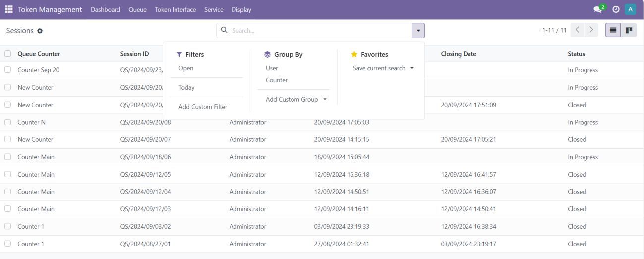Click into the Search input field
Viewport: 644px width, 259px height.
(x=317, y=31)
